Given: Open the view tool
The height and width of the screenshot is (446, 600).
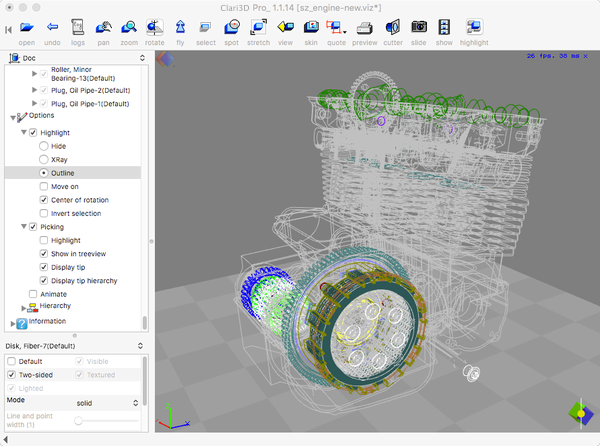Looking at the screenshot, I should [285, 27].
